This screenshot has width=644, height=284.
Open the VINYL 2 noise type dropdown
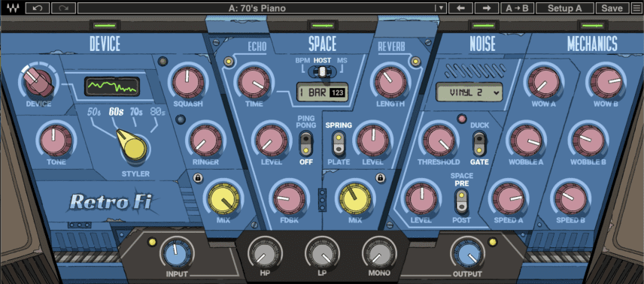(469, 92)
